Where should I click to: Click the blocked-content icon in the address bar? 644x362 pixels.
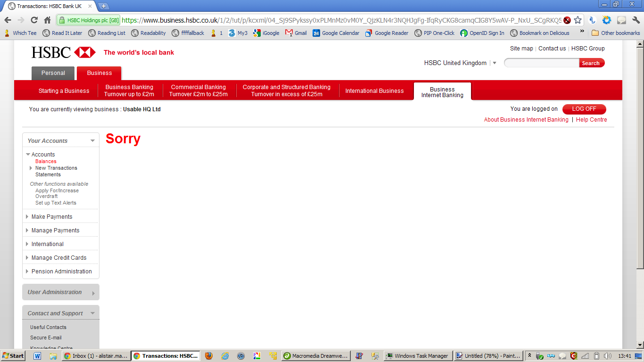(x=567, y=20)
